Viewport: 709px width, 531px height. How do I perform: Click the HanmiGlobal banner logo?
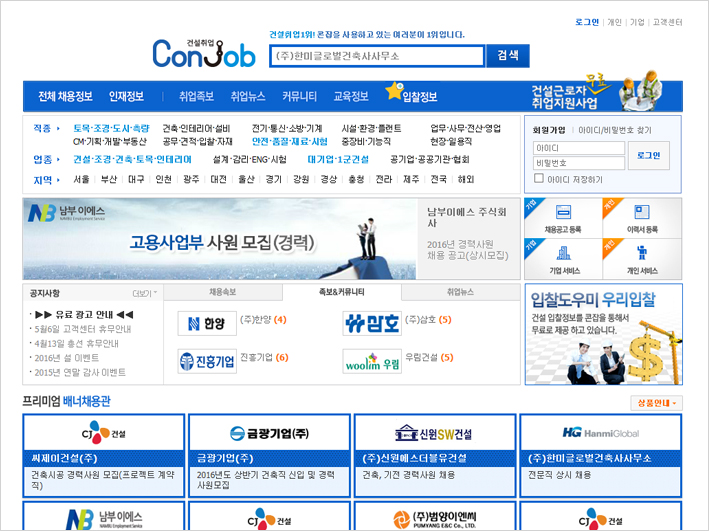(x=600, y=433)
